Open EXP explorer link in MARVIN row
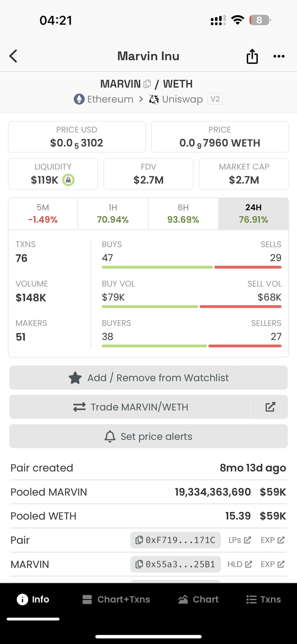297x644 pixels. click(273, 564)
